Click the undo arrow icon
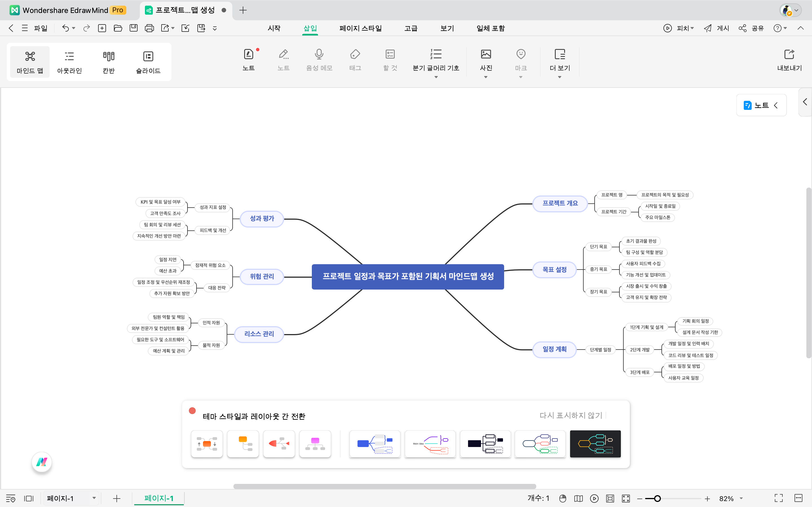 click(x=65, y=28)
